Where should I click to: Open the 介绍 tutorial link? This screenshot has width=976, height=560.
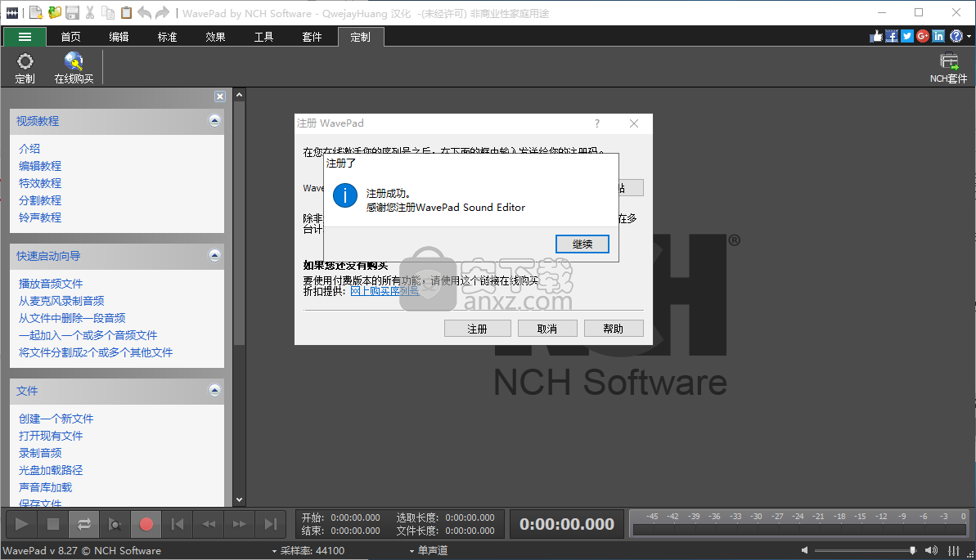29,149
